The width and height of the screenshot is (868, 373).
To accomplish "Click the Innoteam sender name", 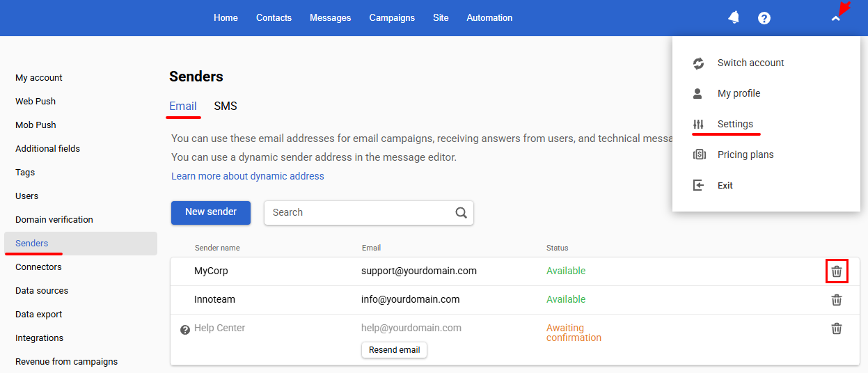I will pos(214,300).
